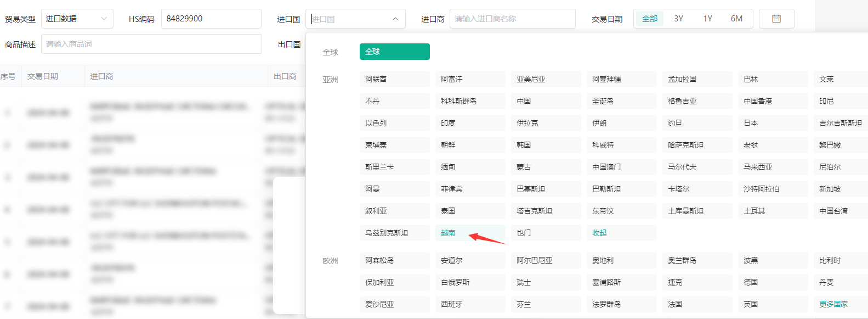Select 新加坡 from Asia countries

click(830, 189)
